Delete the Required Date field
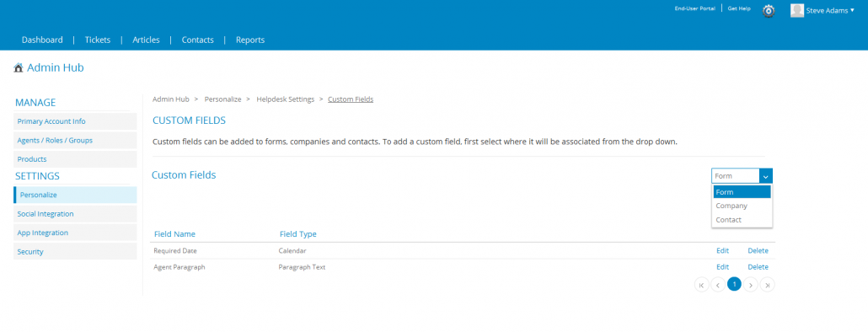This screenshot has height=332, width=868. point(758,250)
